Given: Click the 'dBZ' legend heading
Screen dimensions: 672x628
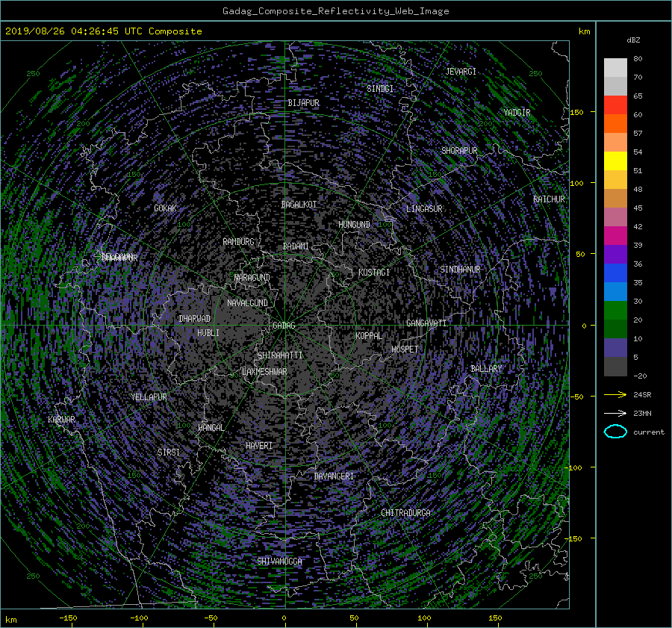Looking at the screenshot, I should 633,40.
